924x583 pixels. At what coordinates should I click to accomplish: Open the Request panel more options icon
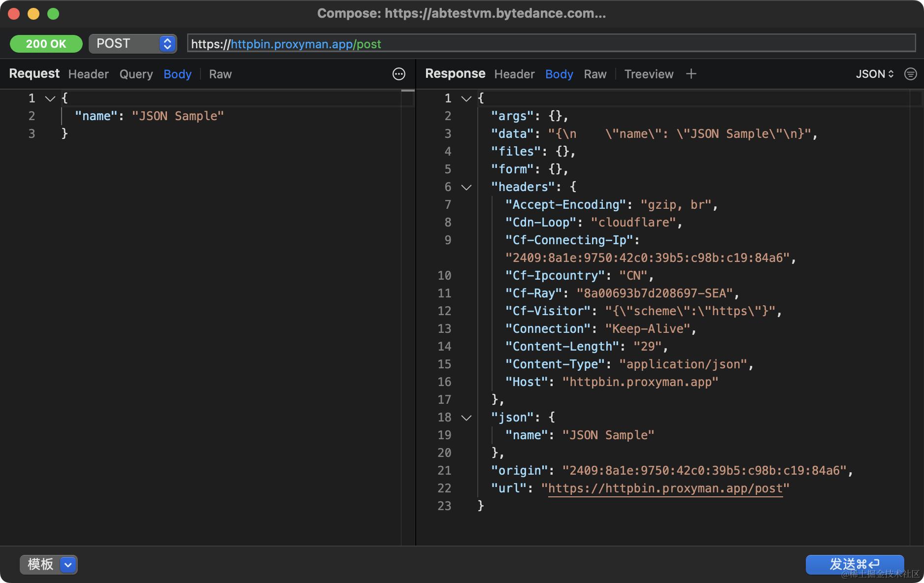(398, 74)
